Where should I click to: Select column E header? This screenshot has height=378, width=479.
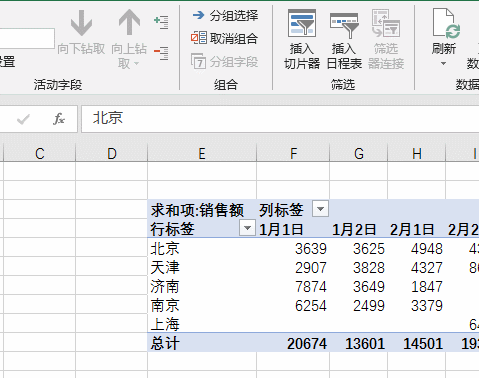point(202,154)
